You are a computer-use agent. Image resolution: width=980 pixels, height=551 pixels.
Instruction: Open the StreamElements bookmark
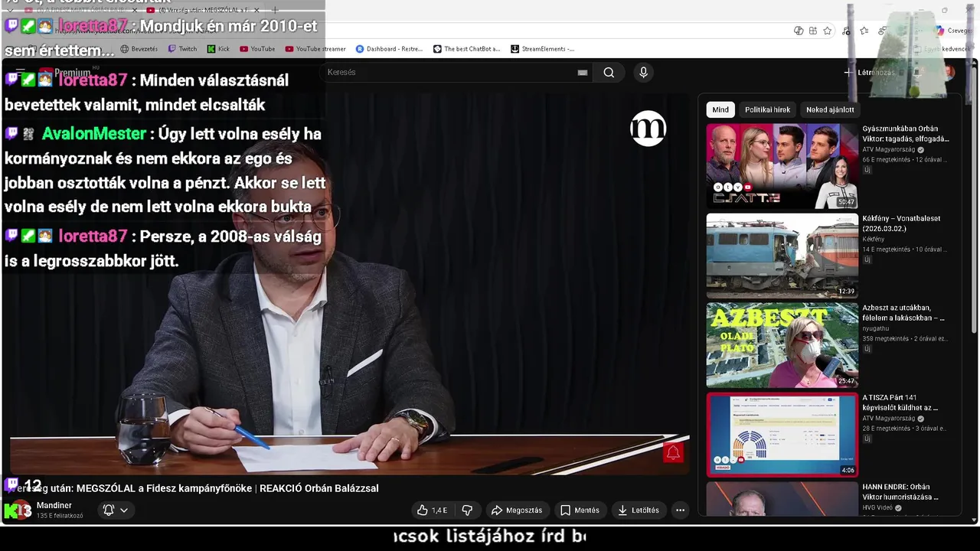[x=543, y=49]
